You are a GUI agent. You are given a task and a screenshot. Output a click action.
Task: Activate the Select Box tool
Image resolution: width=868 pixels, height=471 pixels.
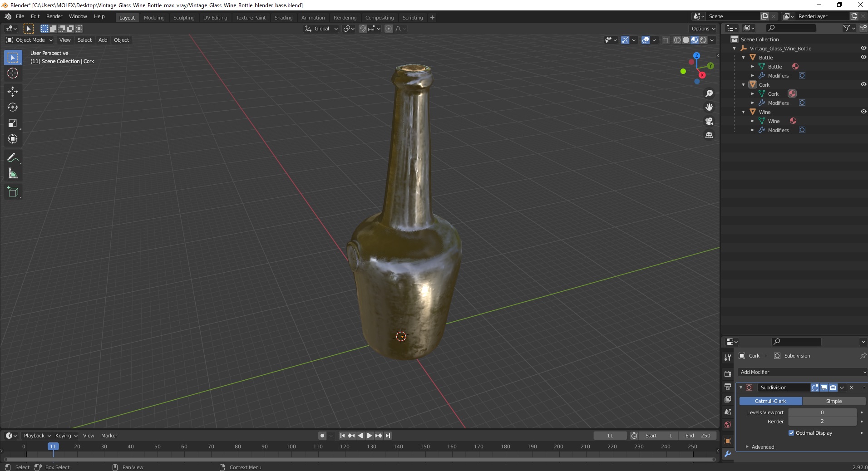pos(13,58)
